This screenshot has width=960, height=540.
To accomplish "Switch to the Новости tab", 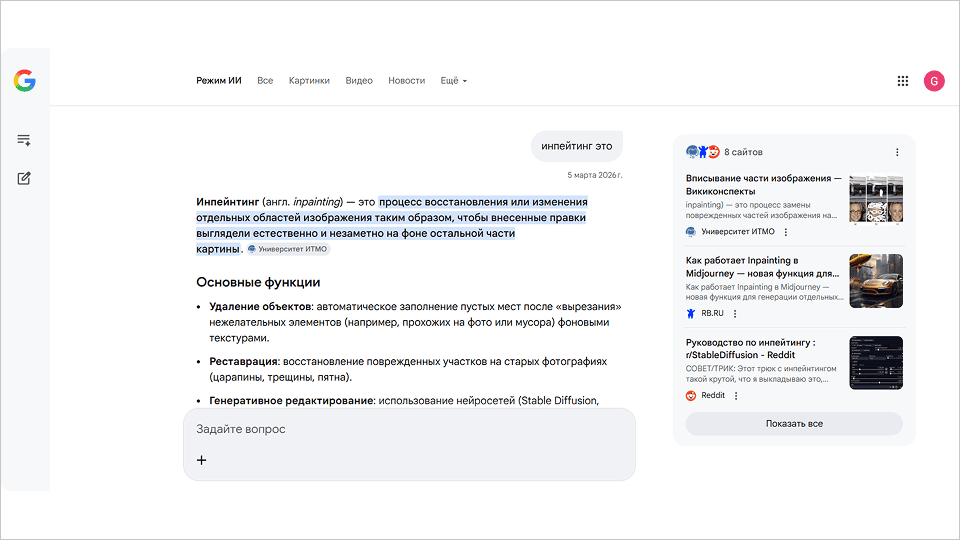I will tap(407, 81).
